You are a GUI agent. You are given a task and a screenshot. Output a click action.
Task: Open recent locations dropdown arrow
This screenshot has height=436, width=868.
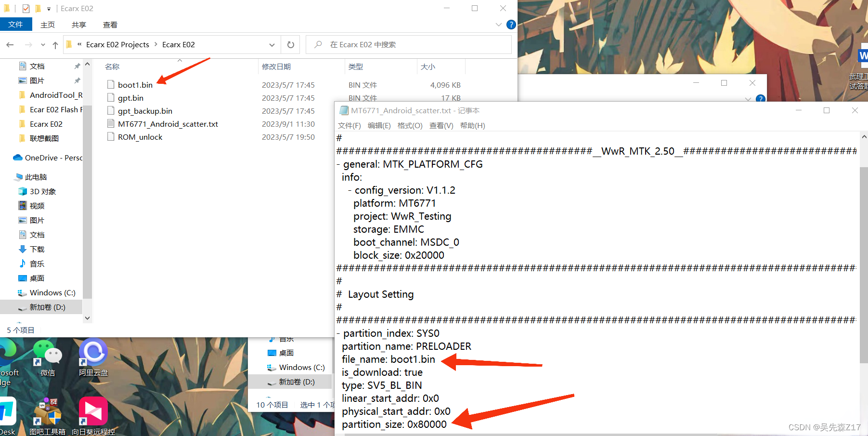[x=43, y=45]
